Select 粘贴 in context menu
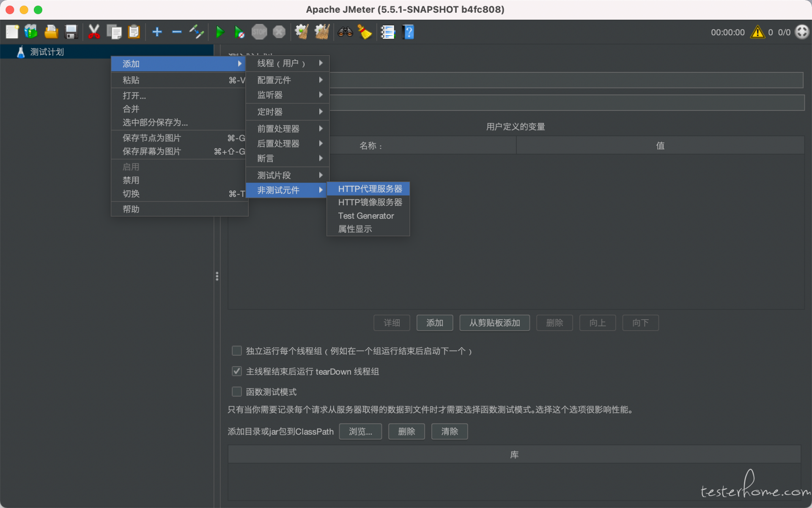 pyautogui.click(x=179, y=80)
